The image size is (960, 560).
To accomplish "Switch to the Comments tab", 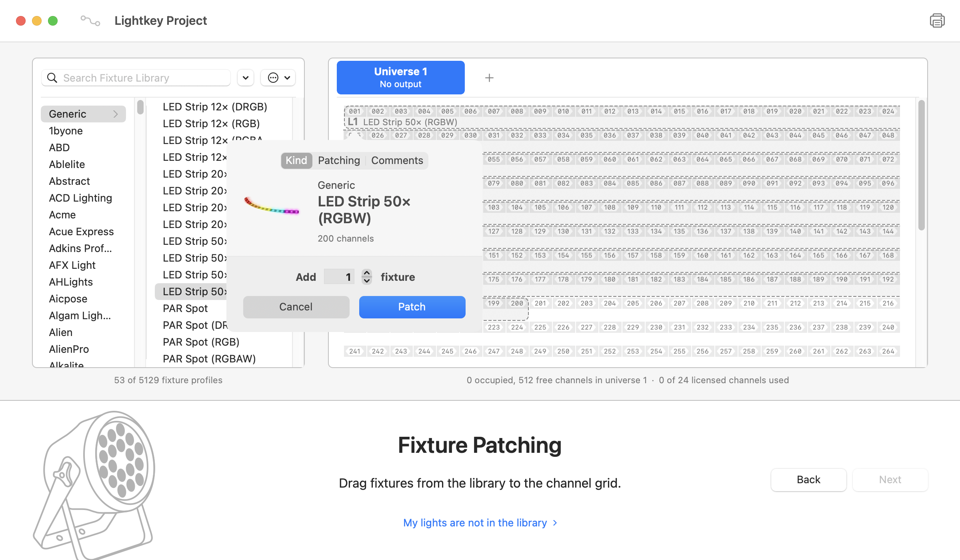I will click(397, 160).
